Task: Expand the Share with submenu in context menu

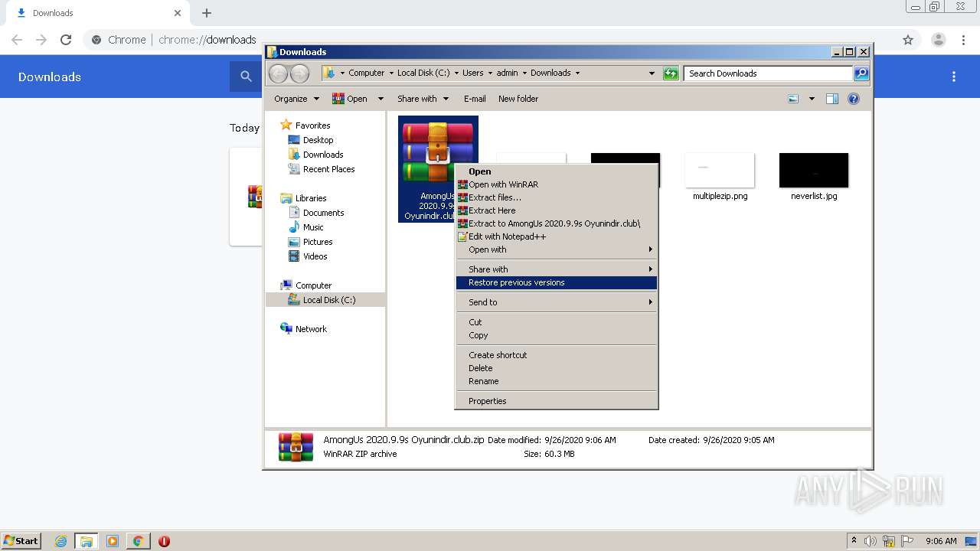Action: tap(556, 269)
